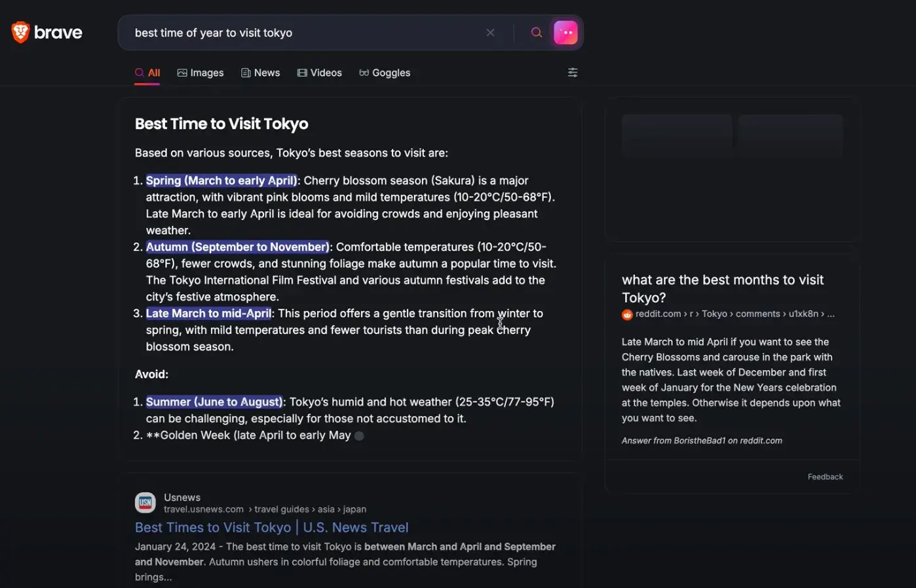Click in the search input field

coord(301,33)
